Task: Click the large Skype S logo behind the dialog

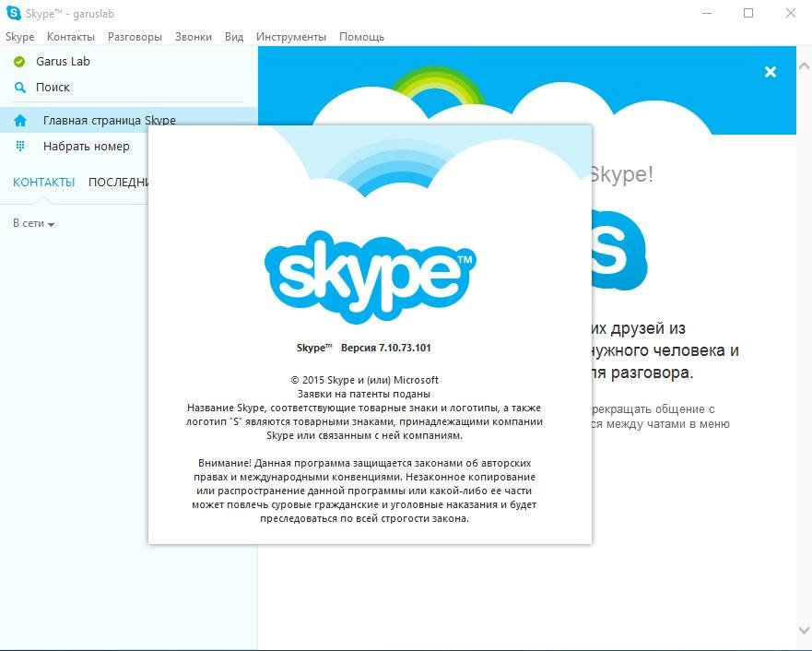Action: tap(619, 250)
